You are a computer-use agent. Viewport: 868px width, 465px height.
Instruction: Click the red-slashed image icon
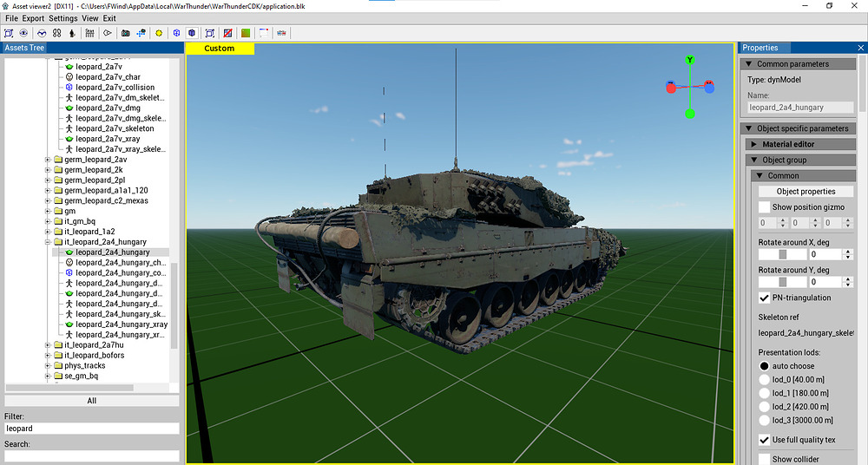click(x=227, y=33)
